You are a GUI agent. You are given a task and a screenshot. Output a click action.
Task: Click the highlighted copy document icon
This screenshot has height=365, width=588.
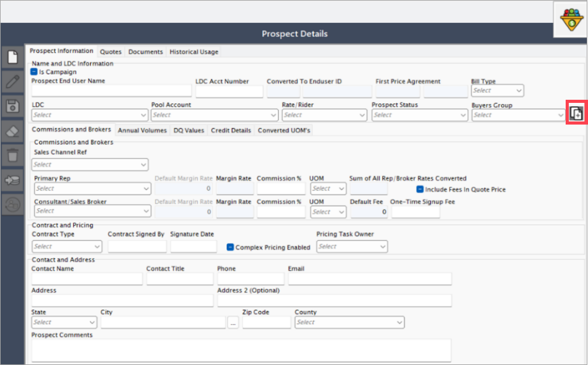pos(576,113)
